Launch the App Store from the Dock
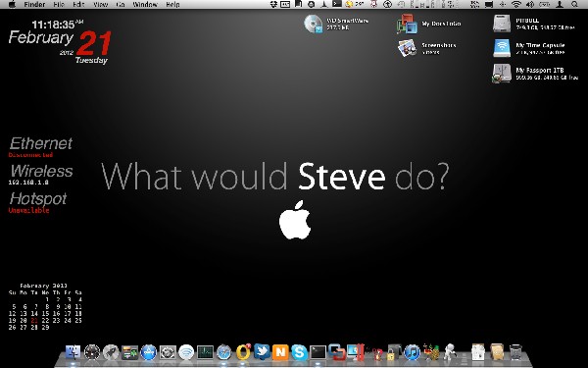 149,352
